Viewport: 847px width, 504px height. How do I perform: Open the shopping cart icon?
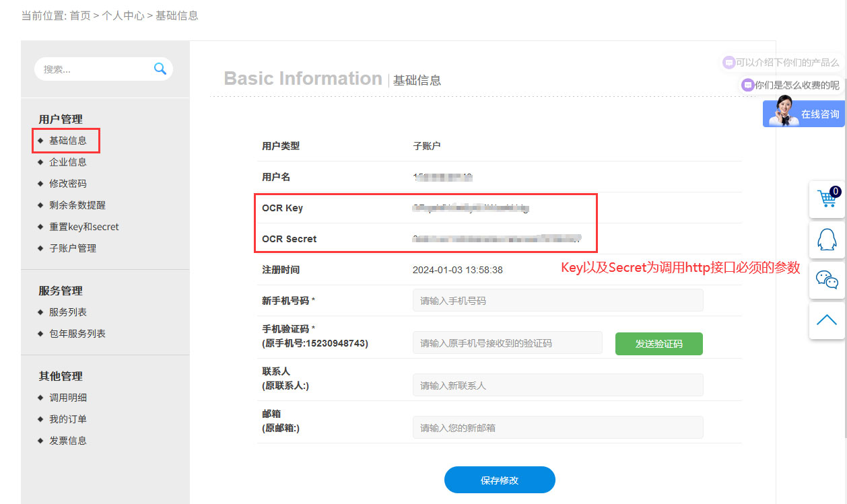[827, 199]
